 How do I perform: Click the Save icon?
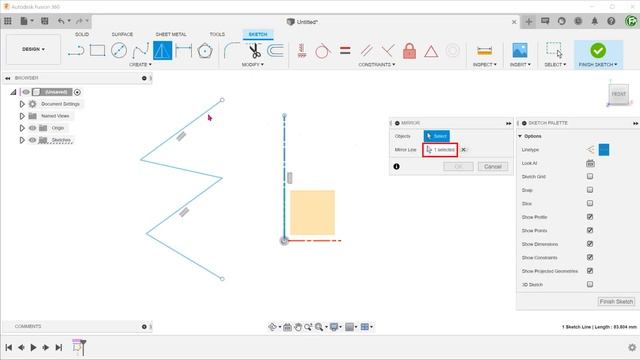pyautogui.click(x=45, y=21)
